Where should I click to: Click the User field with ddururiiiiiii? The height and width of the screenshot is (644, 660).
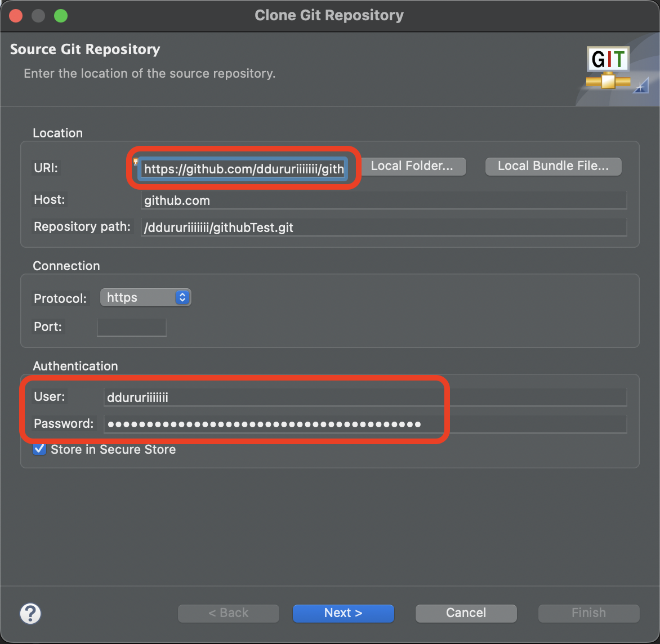tap(365, 397)
